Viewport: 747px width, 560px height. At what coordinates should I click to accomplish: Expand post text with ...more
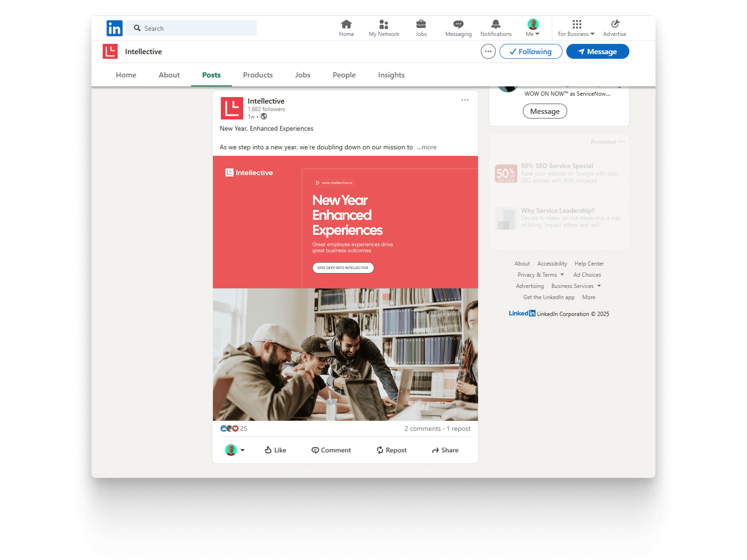click(426, 147)
